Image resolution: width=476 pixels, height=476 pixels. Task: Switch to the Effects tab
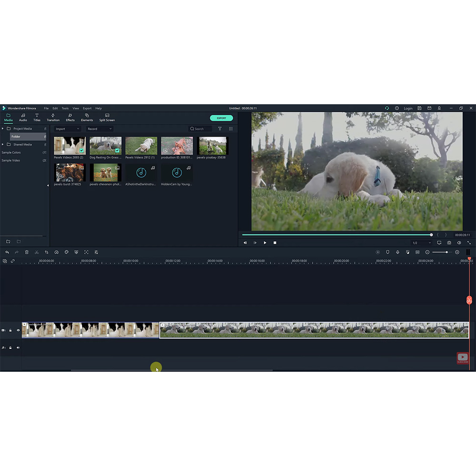click(x=70, y=118)
